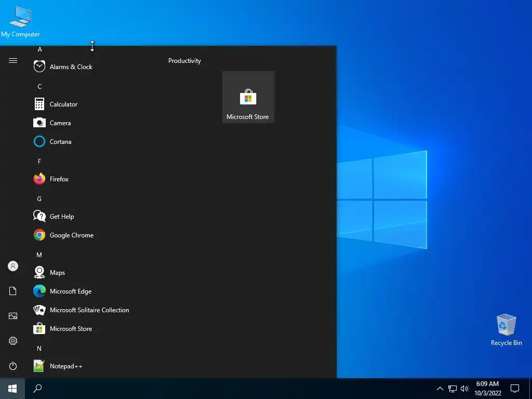Open Get Help app

click(91, 216)
